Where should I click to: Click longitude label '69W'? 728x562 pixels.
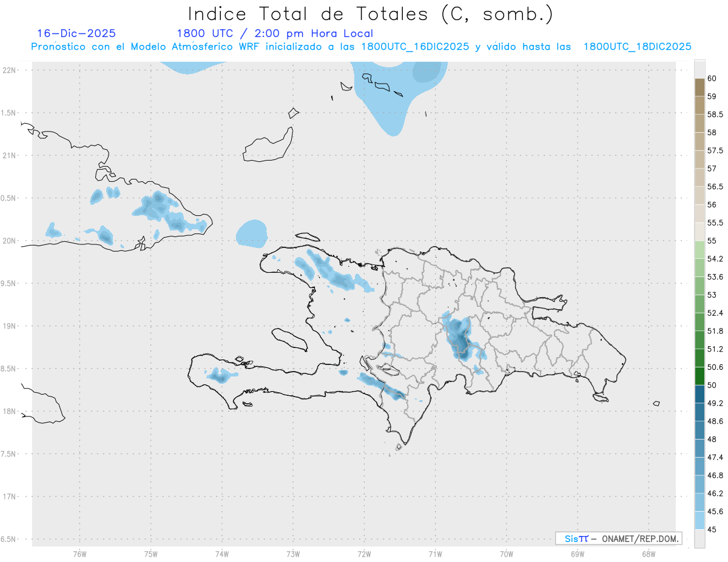(578, 554)
